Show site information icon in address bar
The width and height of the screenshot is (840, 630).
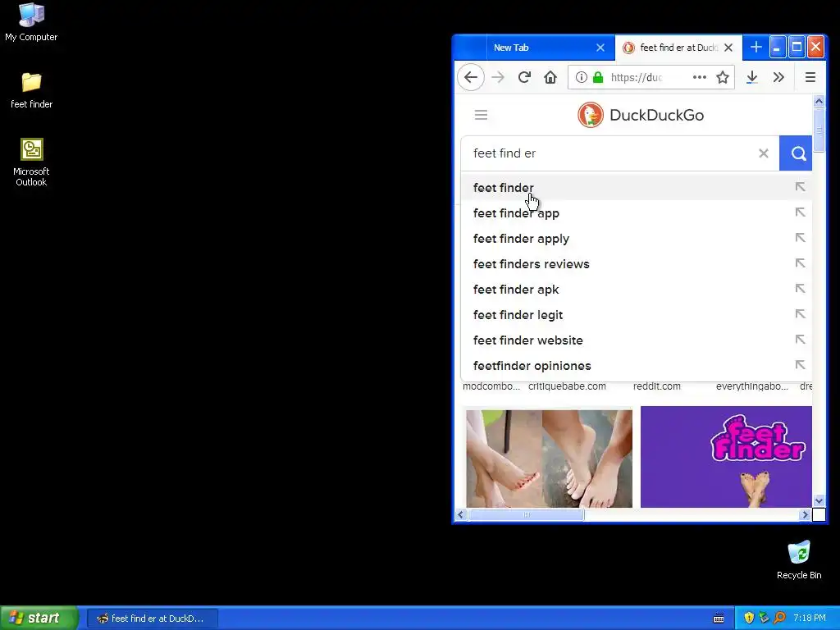click(x=582, y=78)
